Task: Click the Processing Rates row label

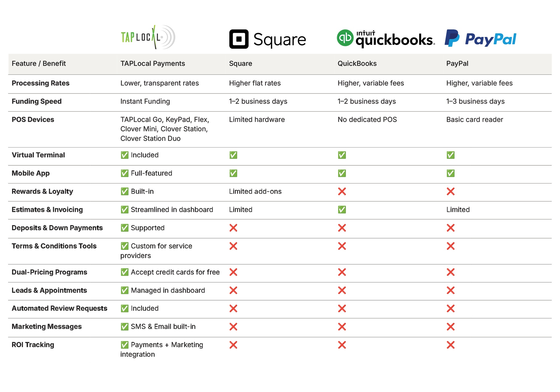Action: [x=41, y=83]
